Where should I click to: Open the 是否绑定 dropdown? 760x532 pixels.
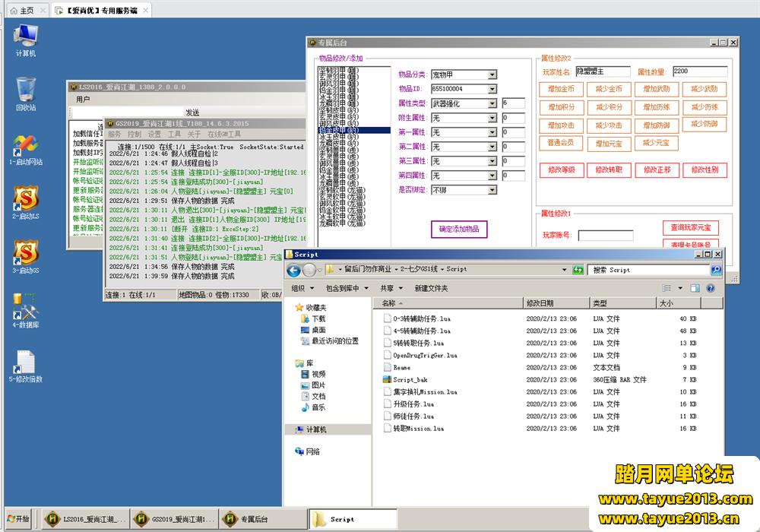pos(492,190)
